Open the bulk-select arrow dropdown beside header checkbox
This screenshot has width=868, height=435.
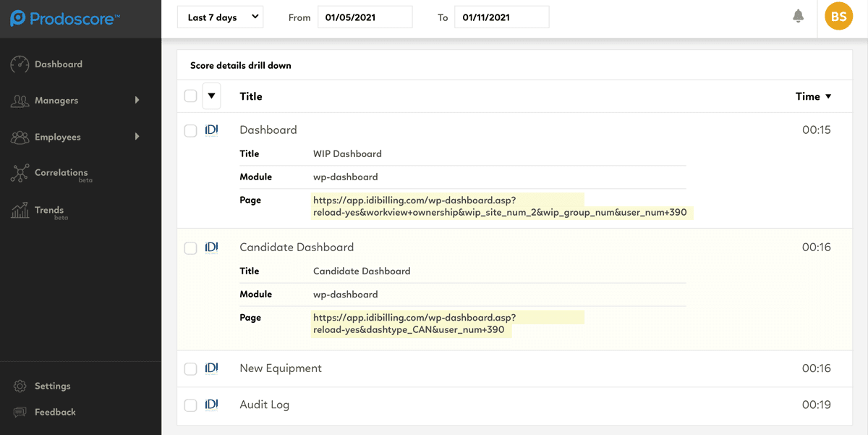(211, 96)
